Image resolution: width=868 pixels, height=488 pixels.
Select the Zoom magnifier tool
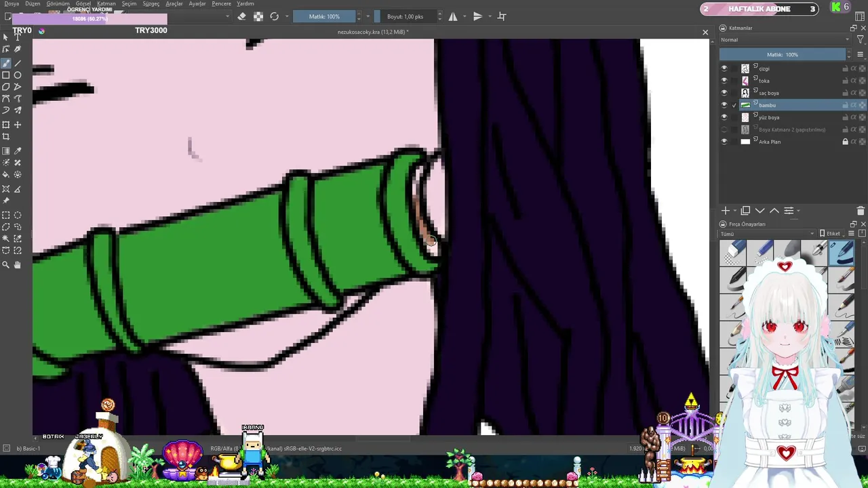point(6,265)
